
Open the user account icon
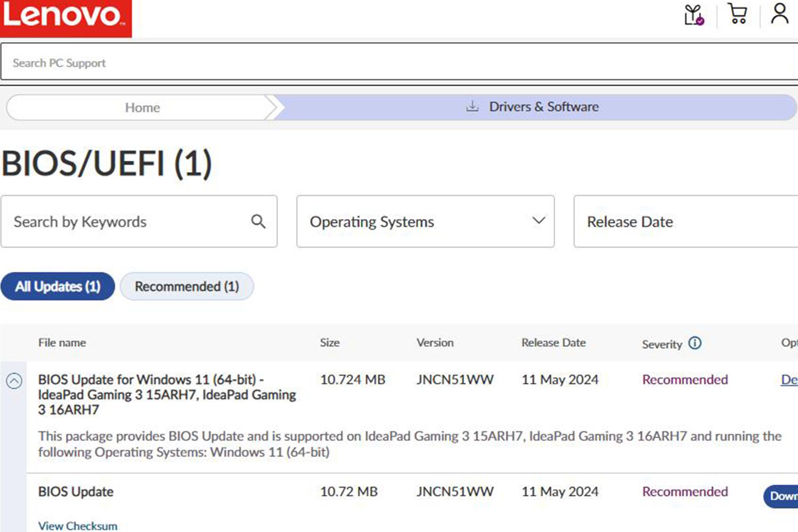pos(779,14)
